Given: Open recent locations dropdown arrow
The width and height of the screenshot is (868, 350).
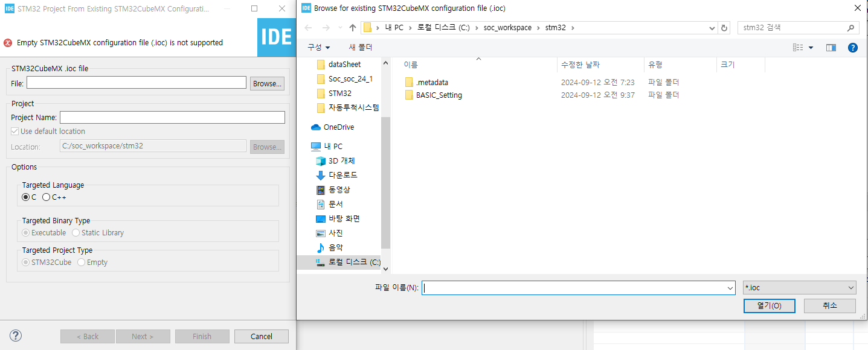Looking at the screenshot, I should point(340,28).
